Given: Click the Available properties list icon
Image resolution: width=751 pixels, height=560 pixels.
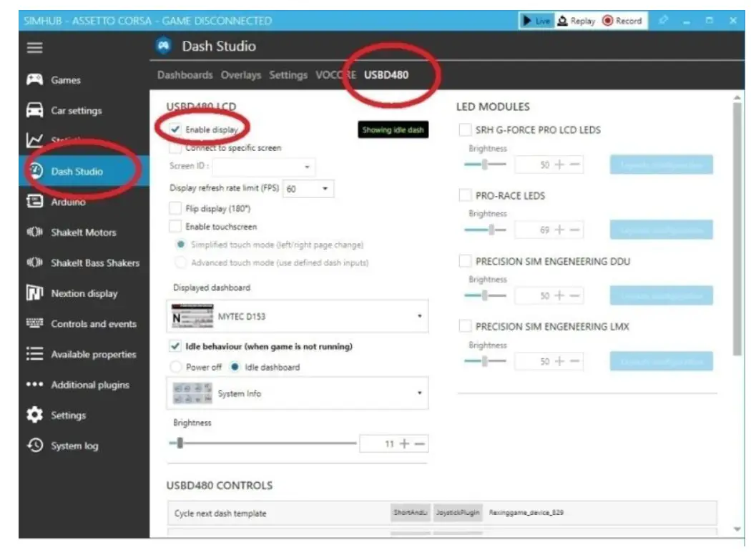Looking at the screenshot, I should coord(34,354).
